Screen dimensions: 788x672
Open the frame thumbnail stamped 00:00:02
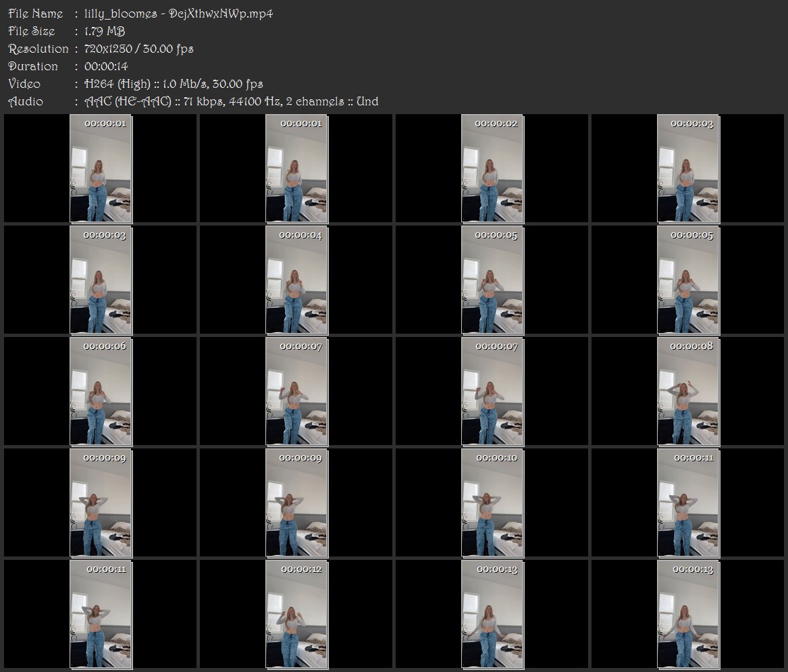click(492, 169)
